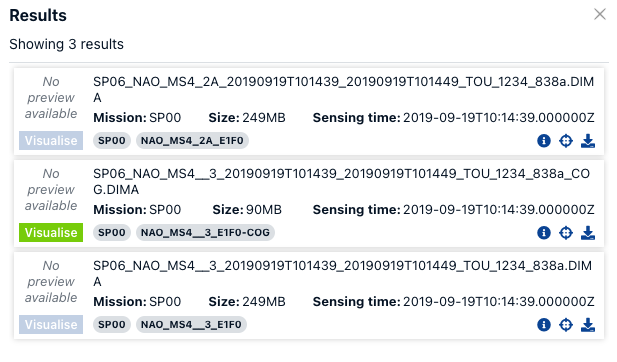This screenshot has height=362, width=617.
Task: Click the green Visualise button
Action: [51, 233]
